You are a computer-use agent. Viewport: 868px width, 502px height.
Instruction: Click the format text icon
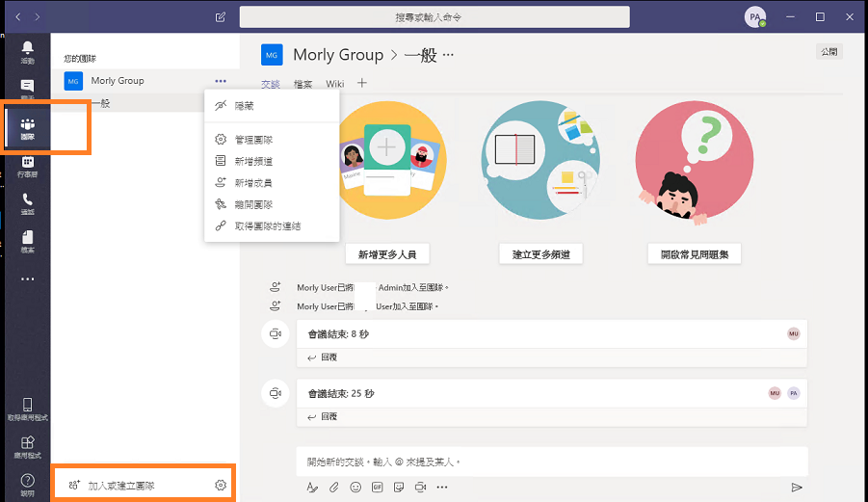pyautogui.click(x=312, y=487)
